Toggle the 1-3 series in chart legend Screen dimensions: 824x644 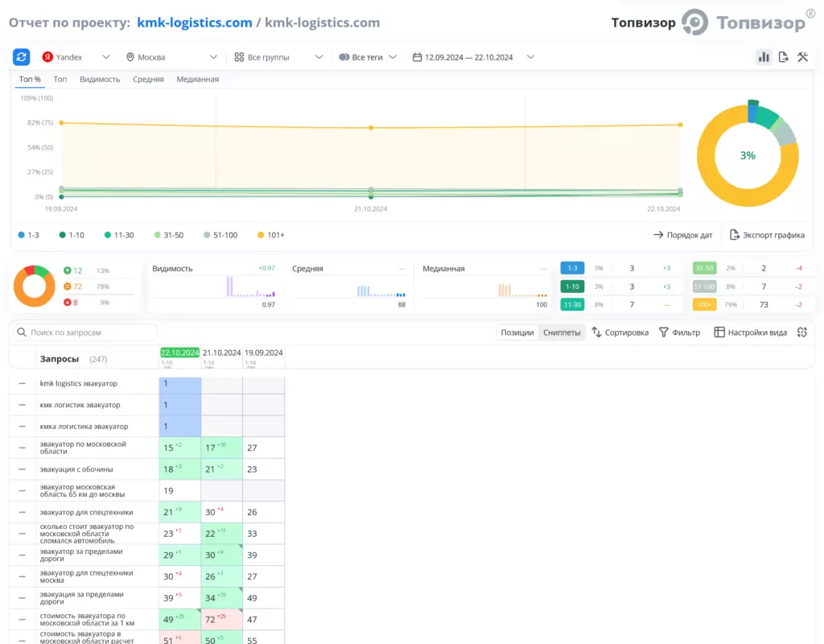point(28,235)
